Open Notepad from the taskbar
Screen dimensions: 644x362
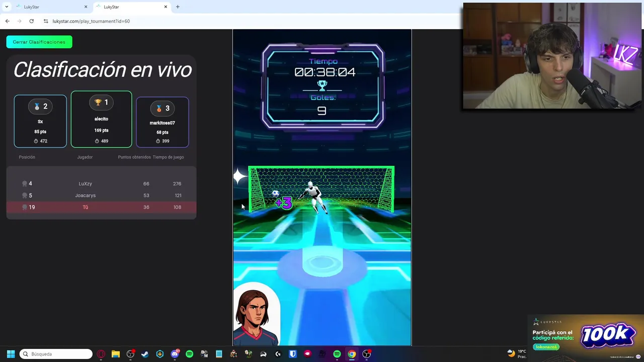219,354
